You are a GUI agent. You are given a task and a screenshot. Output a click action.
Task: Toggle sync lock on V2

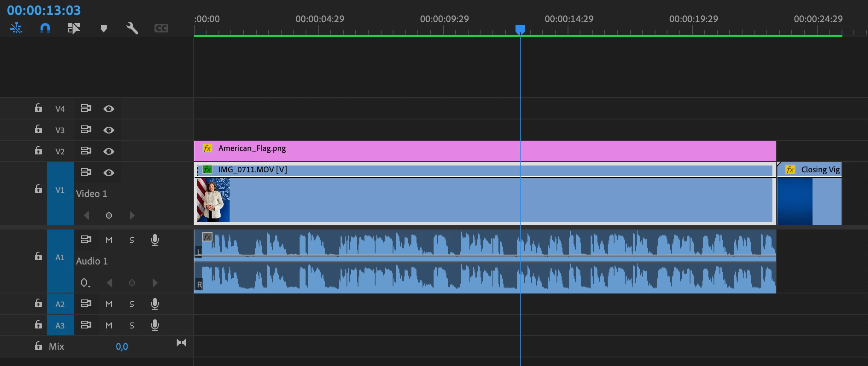[x=86, y=151]
